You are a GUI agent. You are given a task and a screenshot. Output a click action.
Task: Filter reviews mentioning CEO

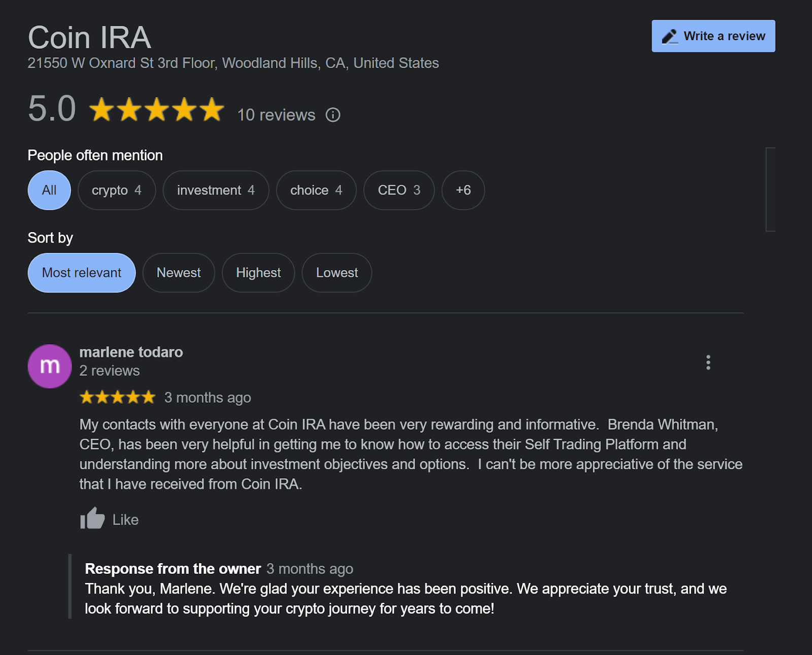[x=399, y=190]
